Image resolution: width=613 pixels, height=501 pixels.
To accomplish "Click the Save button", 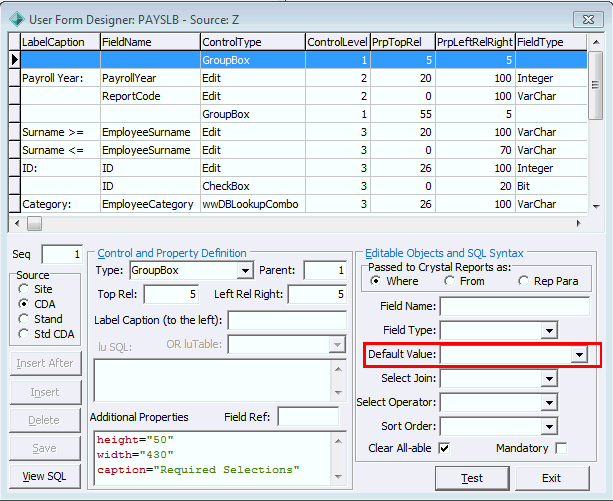I will click(x=45, y=448).
